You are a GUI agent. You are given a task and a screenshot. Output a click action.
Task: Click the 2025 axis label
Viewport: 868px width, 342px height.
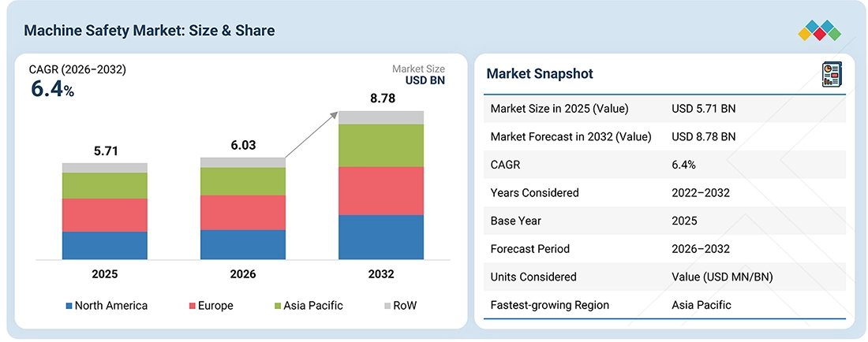click(105, 274)
